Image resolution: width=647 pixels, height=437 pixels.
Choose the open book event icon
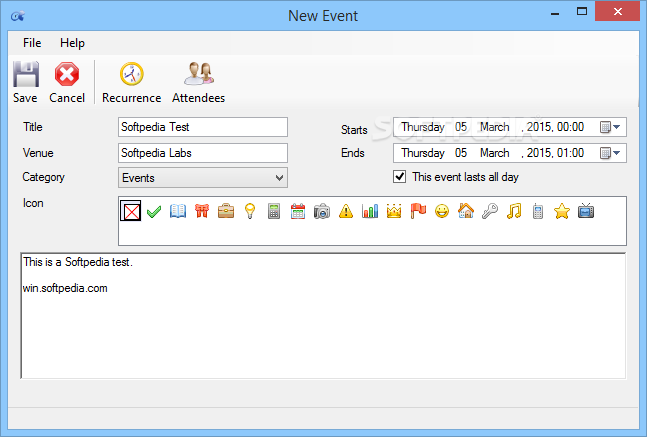[178, 211]
